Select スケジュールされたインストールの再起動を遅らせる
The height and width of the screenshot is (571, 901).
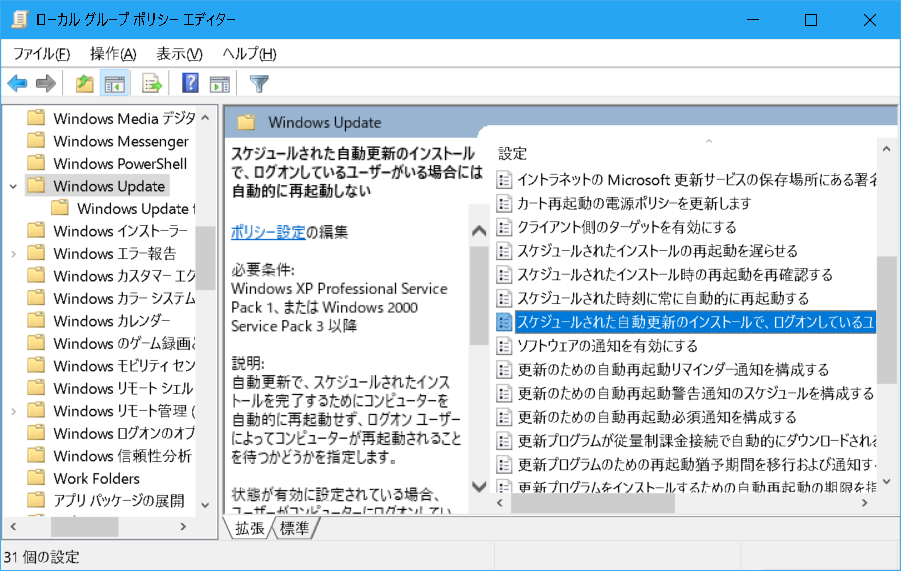point(657,251)
